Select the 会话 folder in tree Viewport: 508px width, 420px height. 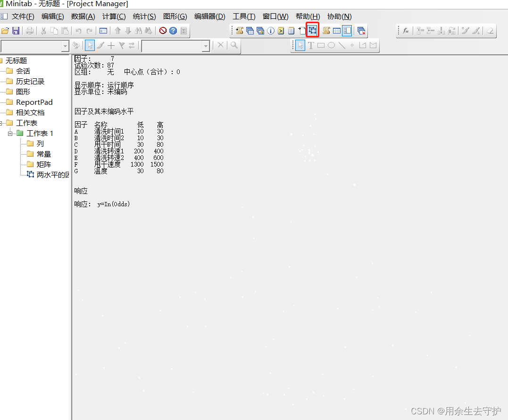pos(23,71)
